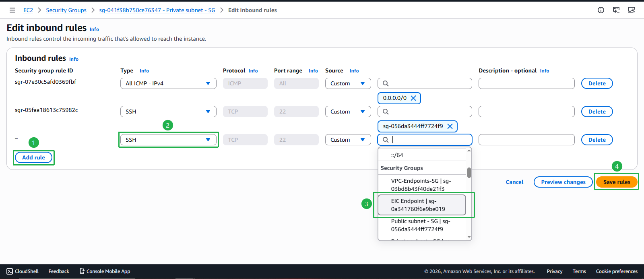Click the tutorials icon next to info

pyautogui.click(x=616, y=10)
